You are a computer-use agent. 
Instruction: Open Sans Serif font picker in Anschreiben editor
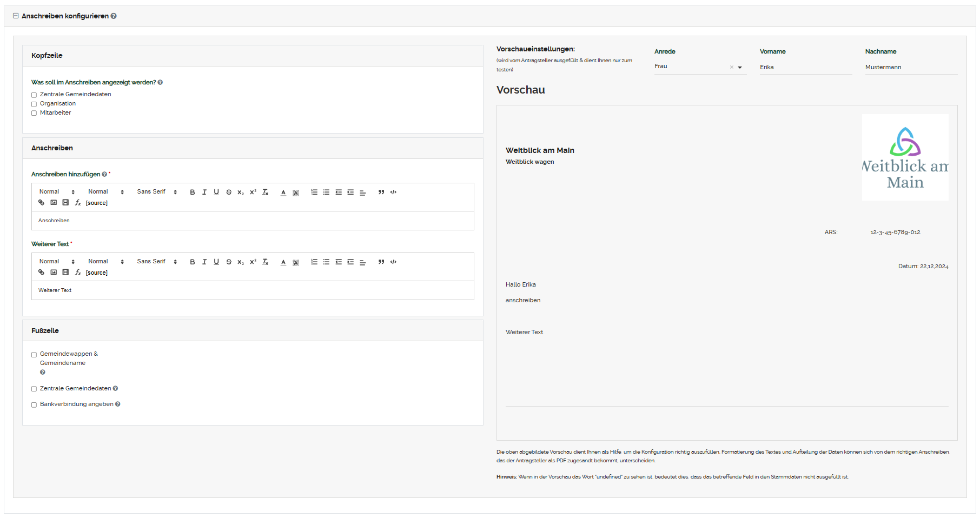[x=157, y=192]
